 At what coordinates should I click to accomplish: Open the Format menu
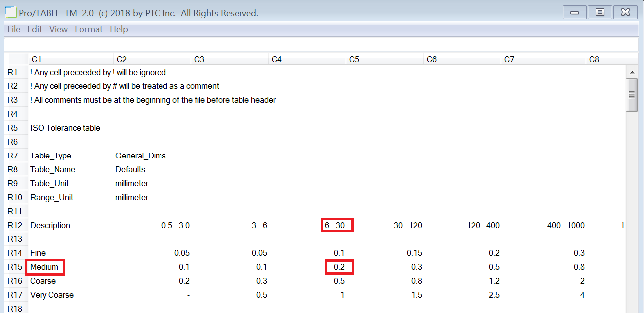pyautogui.click(x=88, y=29)
